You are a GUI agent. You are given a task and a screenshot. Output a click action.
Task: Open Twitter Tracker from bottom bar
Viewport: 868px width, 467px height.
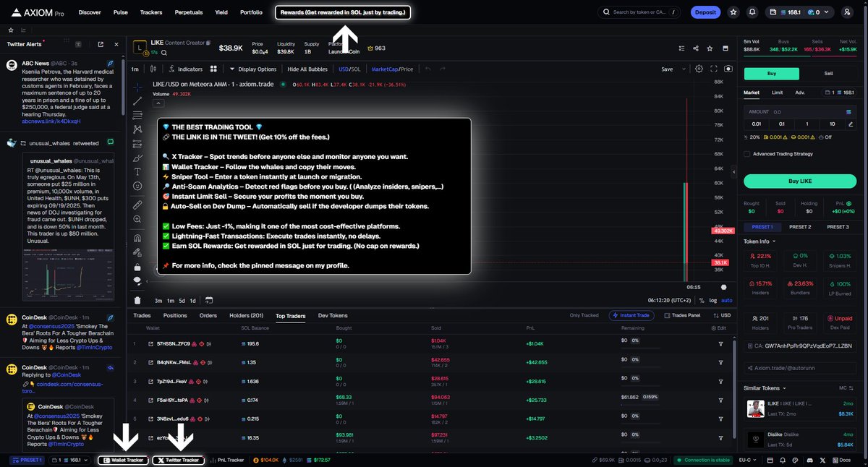[x=178, y=460]
